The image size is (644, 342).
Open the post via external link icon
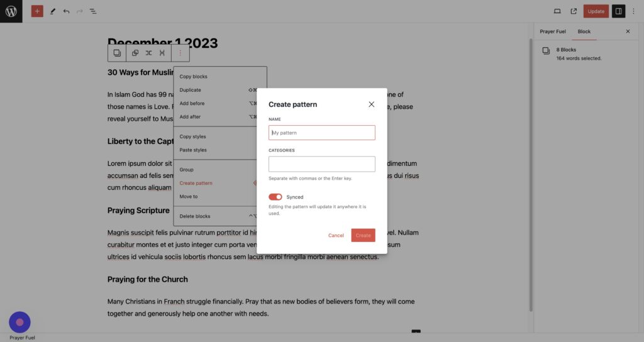[x=574, y=11]
